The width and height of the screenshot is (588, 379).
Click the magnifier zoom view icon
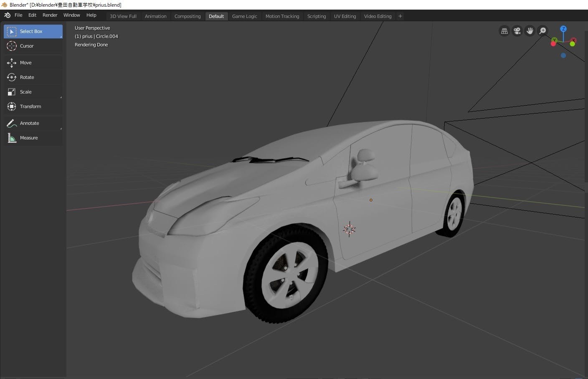pos(542,31)
